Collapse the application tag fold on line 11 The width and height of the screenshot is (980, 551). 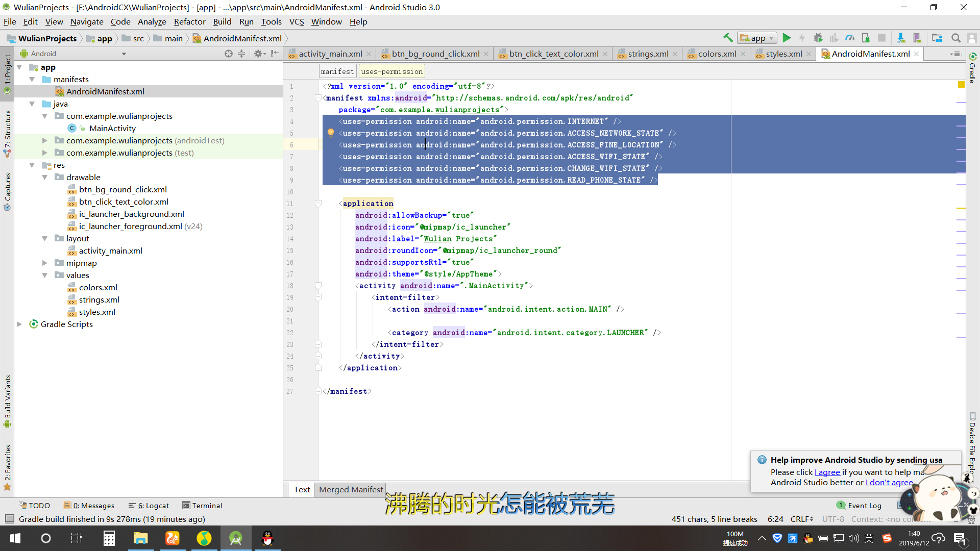click(318, 204)
